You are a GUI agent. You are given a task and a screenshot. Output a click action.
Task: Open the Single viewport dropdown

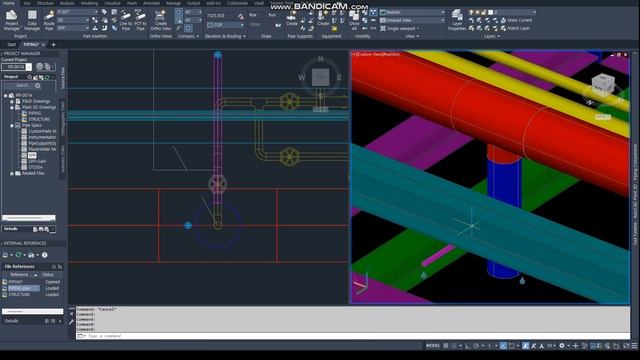pos(400,28)
